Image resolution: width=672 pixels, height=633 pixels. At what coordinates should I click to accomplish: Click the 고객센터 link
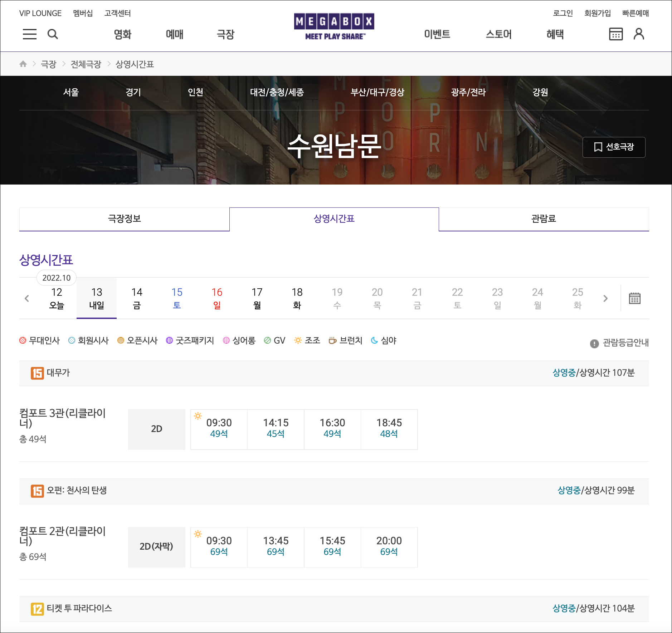point(118,13)
